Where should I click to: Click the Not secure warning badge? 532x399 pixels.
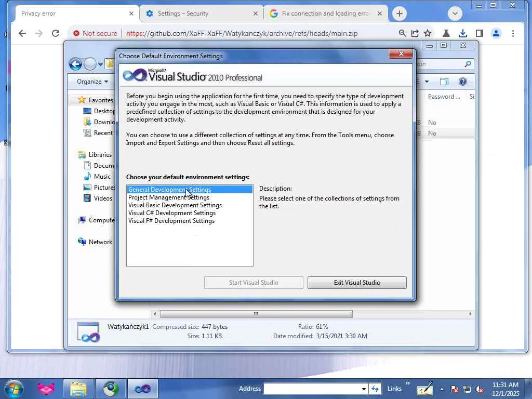click(x=95, y=33)
